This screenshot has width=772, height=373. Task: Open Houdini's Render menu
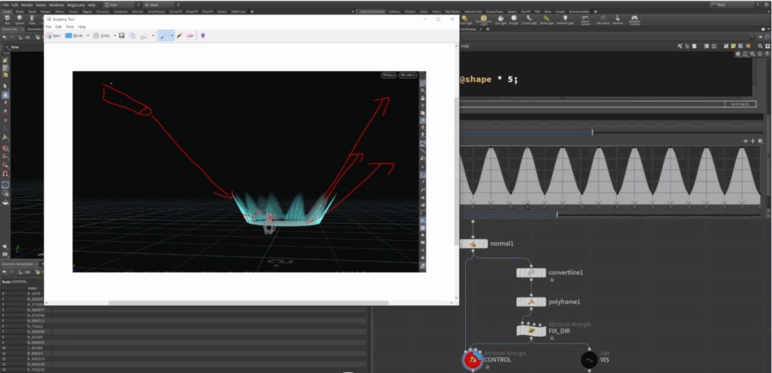tap(27, 5)
